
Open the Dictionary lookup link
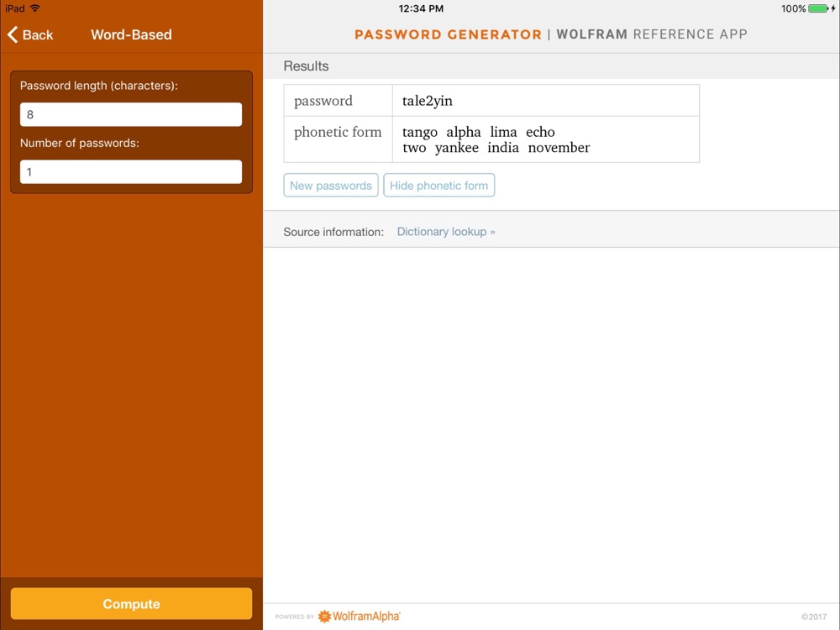(x=446, y=232)
